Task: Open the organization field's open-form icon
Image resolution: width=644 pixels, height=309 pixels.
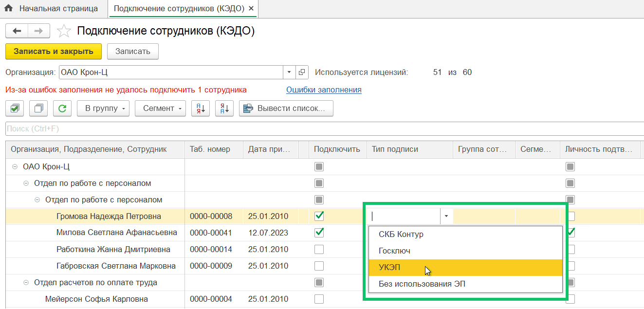Action: click(x=302, y=73)
